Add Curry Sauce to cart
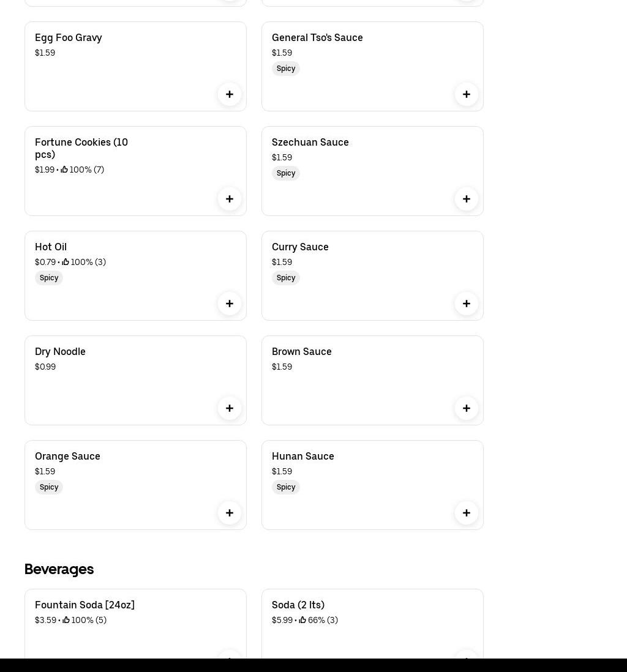Image resolution: width=627 pixels, height=672 pixels. [467, 304]
